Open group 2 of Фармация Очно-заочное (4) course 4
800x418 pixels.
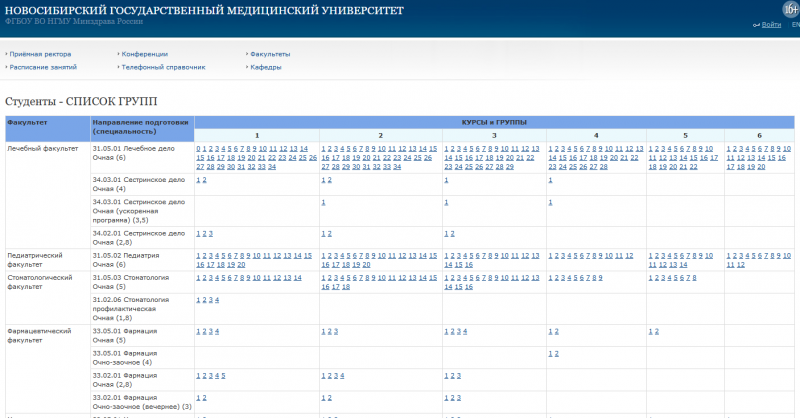(x=556, y=353)
